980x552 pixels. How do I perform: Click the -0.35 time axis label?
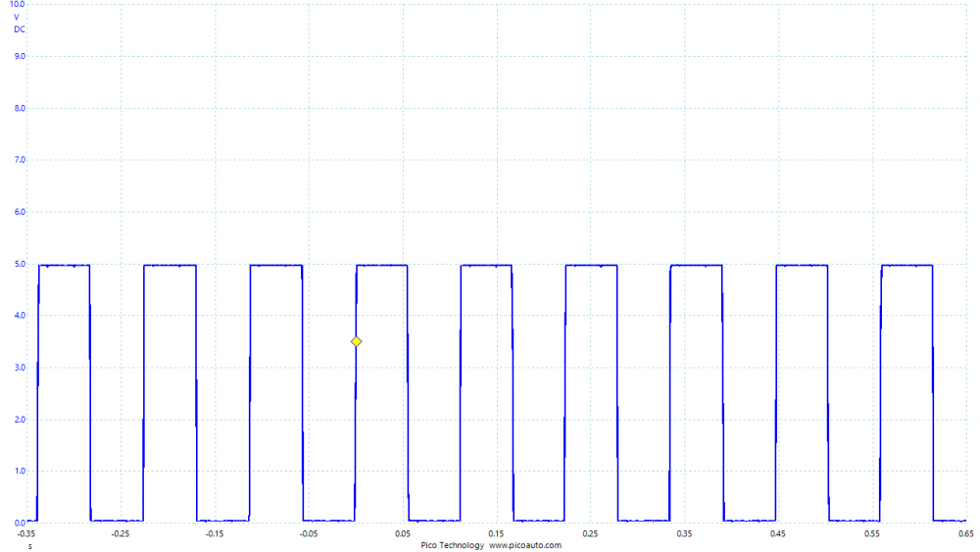(x=26, y=534)
